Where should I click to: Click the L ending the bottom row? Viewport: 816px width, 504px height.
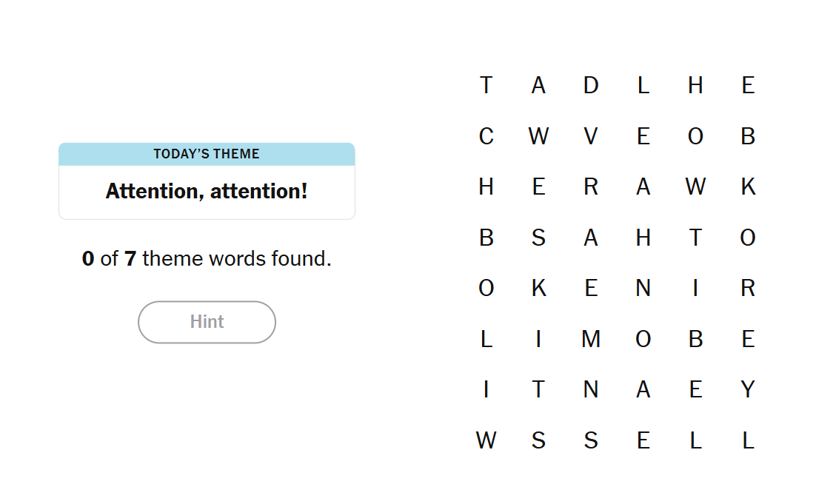[748, 440]
